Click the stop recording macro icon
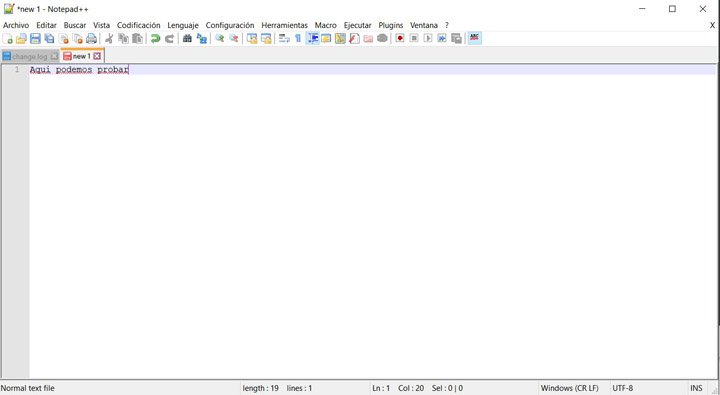The width and height of the screenshot is (720, 395). point(414,39)
